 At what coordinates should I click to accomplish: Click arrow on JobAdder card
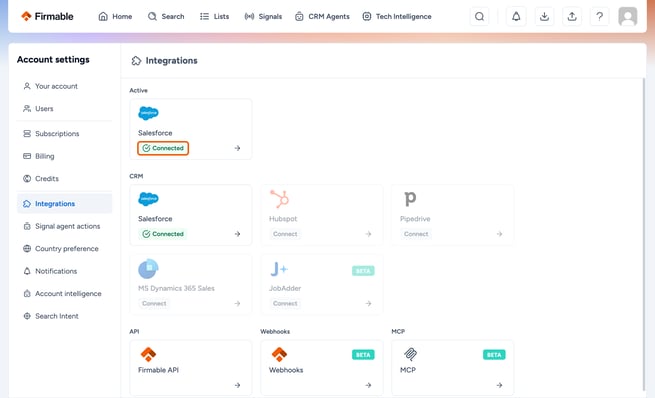pos(368,304)
